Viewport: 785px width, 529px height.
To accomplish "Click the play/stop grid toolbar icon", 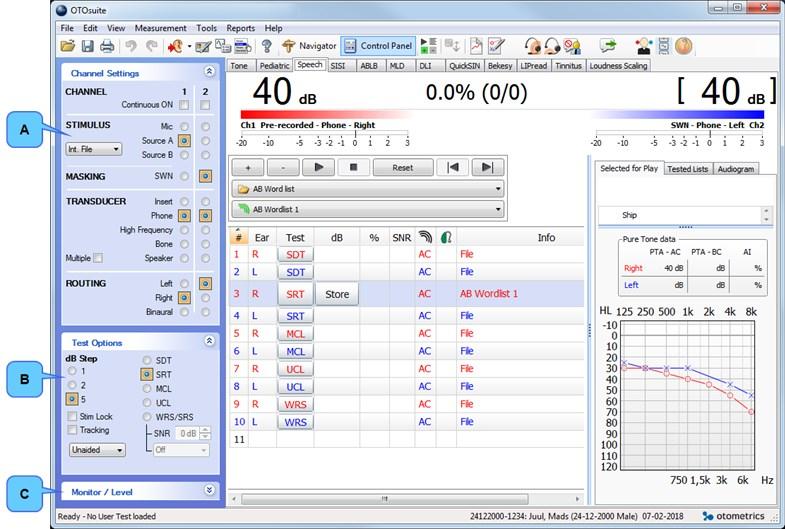I will click(x=429, y=46).
